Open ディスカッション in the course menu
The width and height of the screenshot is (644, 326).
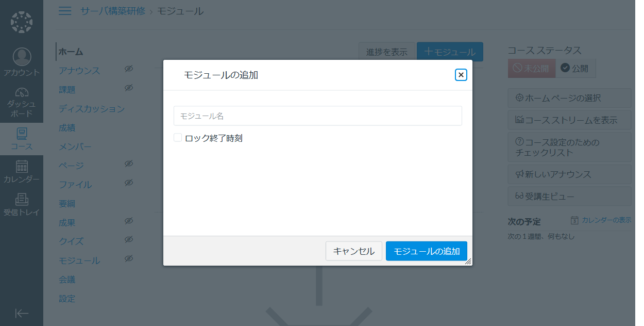pyautogui.click(x=92, y=109)
